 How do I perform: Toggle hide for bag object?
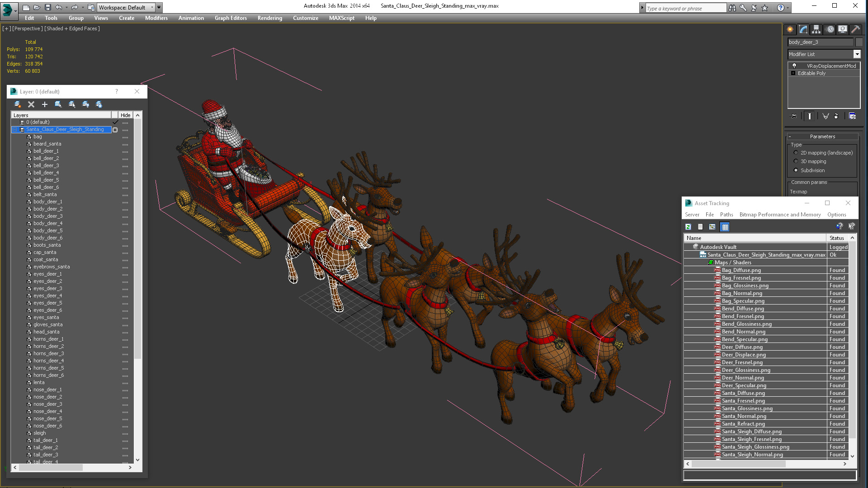coord(125,137)
